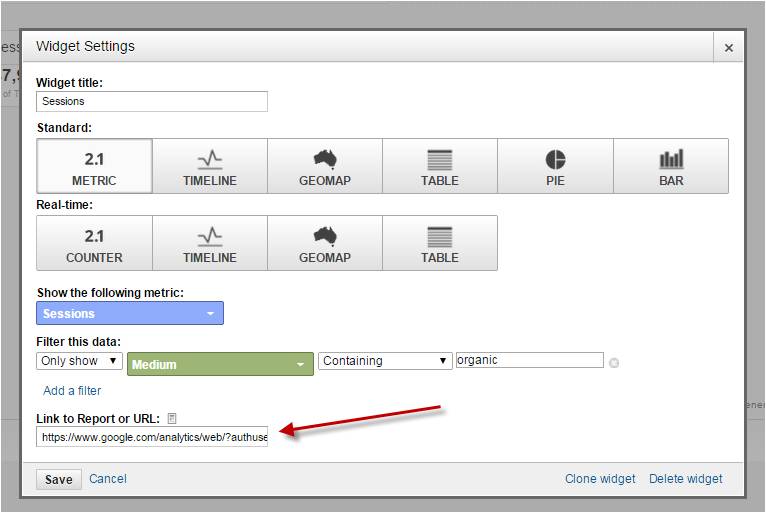The height and width of the screenshot is (513, 766).
Task: Select the standard Table widget type
Action: point(440,166)
